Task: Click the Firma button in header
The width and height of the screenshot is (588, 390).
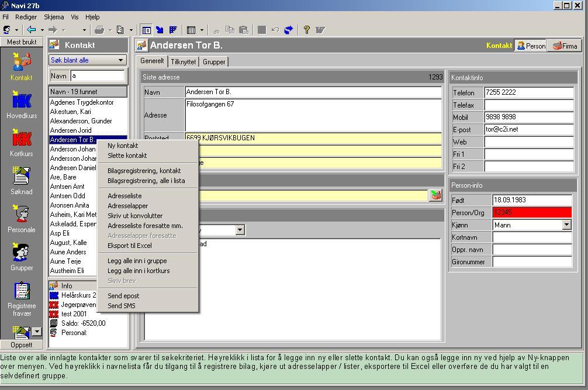Action: point(564,46)
